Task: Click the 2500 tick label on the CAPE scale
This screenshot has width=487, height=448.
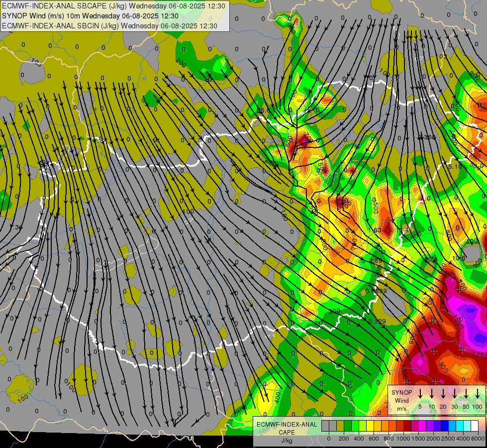Action: coord(448,439)
